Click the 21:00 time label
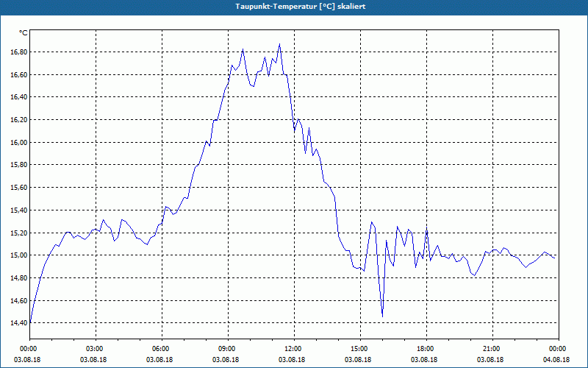 coord(492,349)
